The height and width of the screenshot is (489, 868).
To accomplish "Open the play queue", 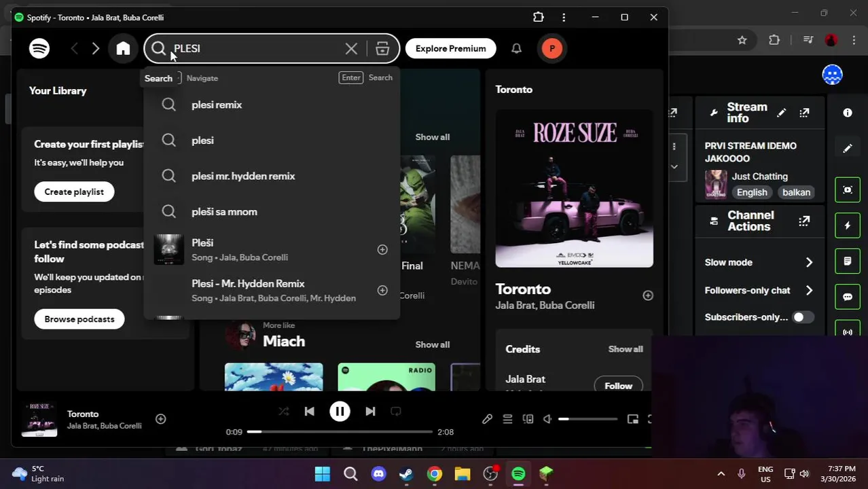I will click(507, 419).
